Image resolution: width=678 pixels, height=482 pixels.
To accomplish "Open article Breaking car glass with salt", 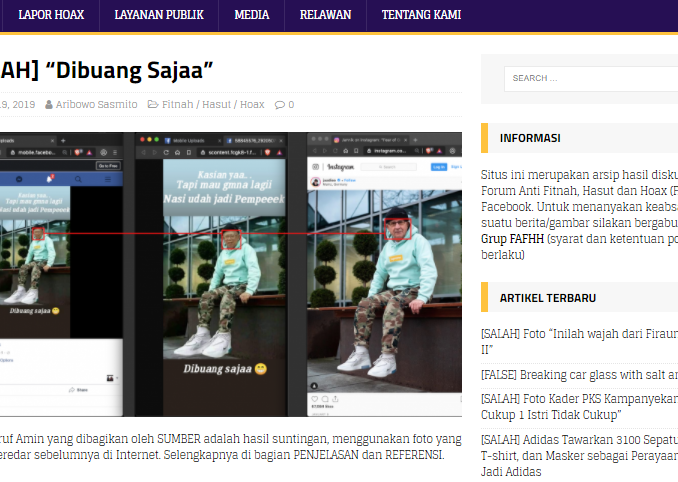I will [x=579, y=375].
